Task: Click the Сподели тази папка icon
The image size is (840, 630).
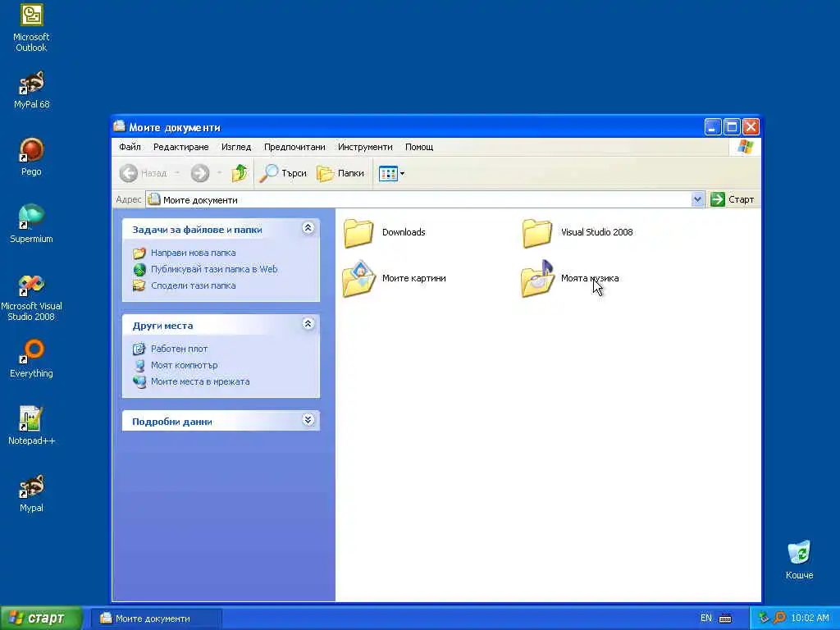Action: click(x=139, y=285)
